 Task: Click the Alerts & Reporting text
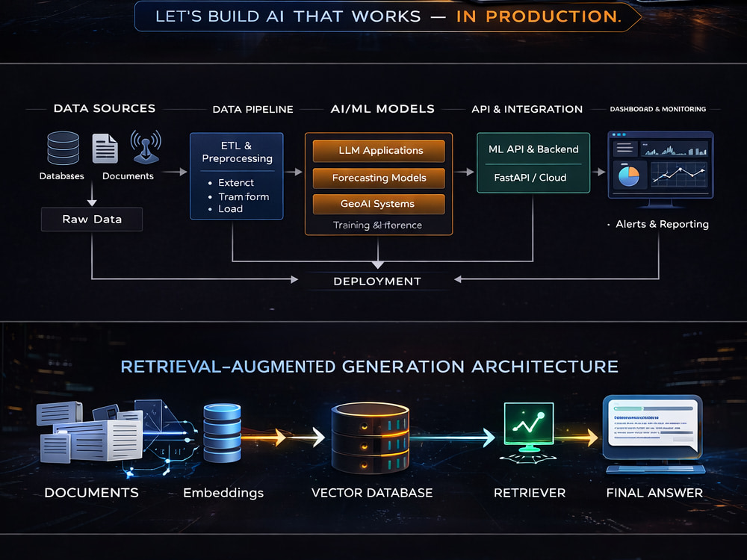tap(662, 224)
